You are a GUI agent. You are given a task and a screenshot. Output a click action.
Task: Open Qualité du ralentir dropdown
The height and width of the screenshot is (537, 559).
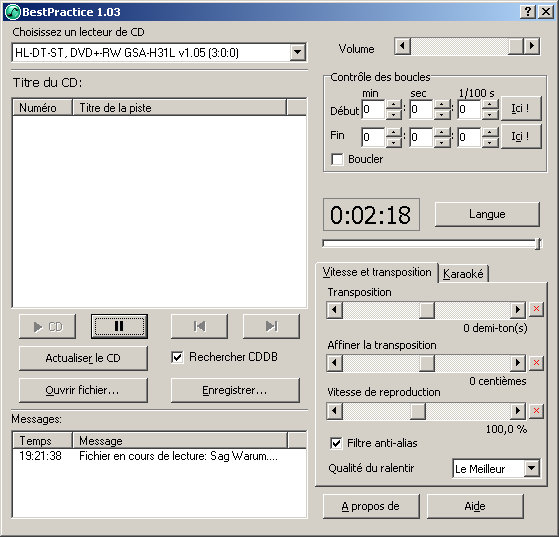tap(532, 469)
